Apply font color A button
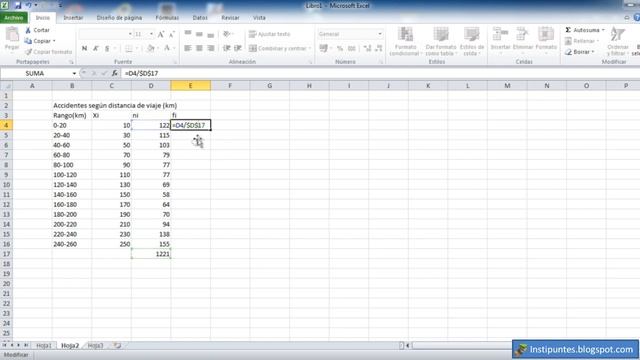This screenshot has height=360, width=640. pos(167,48)
